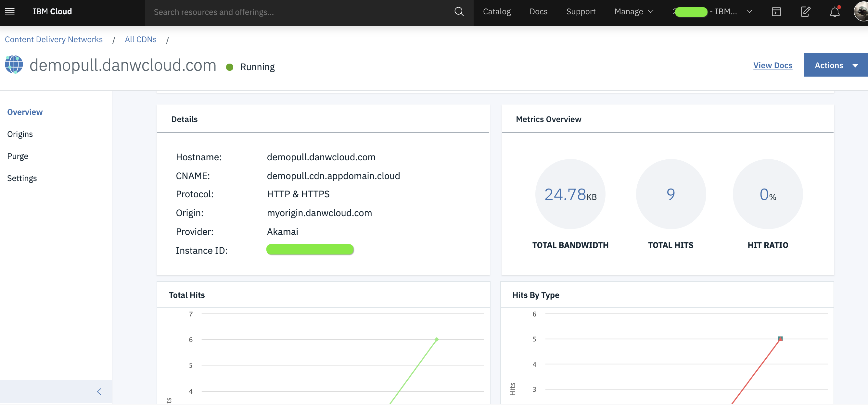Select the Origins sidebar item
The height and width of the screenshot is (407, 868).
(x=20, y=134)
